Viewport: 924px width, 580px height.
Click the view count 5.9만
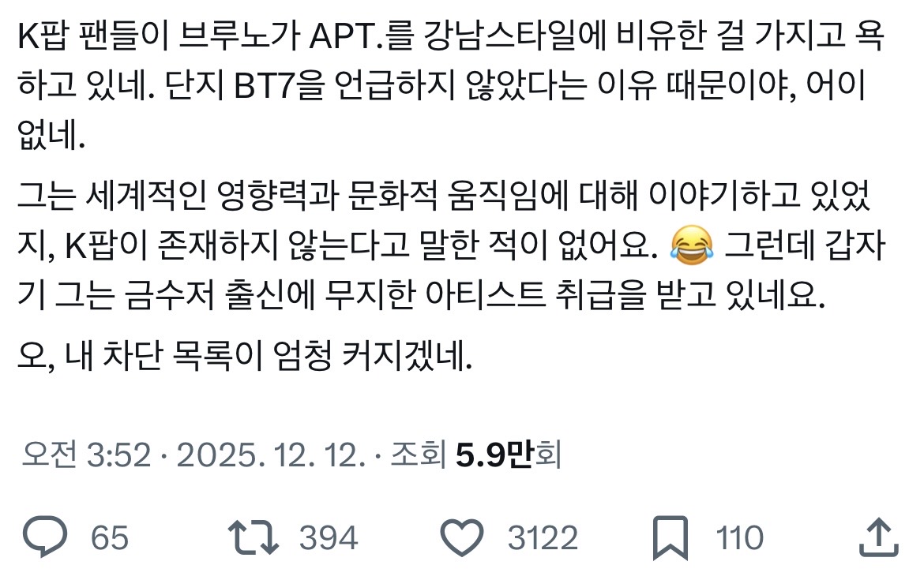click(494, 455)
